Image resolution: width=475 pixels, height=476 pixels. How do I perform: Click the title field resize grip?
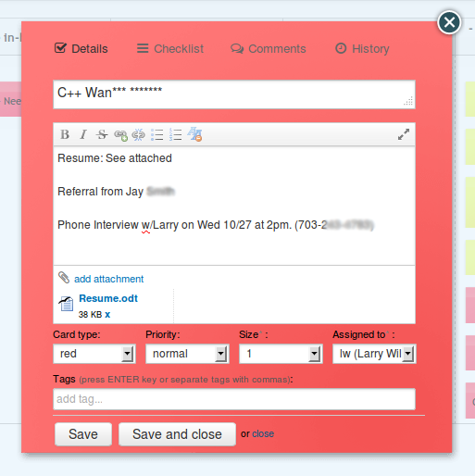408,101
